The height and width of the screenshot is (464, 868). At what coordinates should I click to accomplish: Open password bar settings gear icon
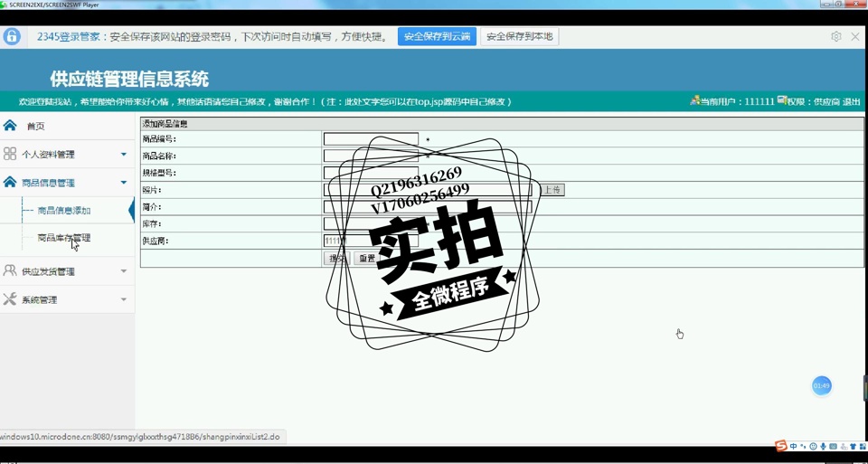click(x=835, y=36)
